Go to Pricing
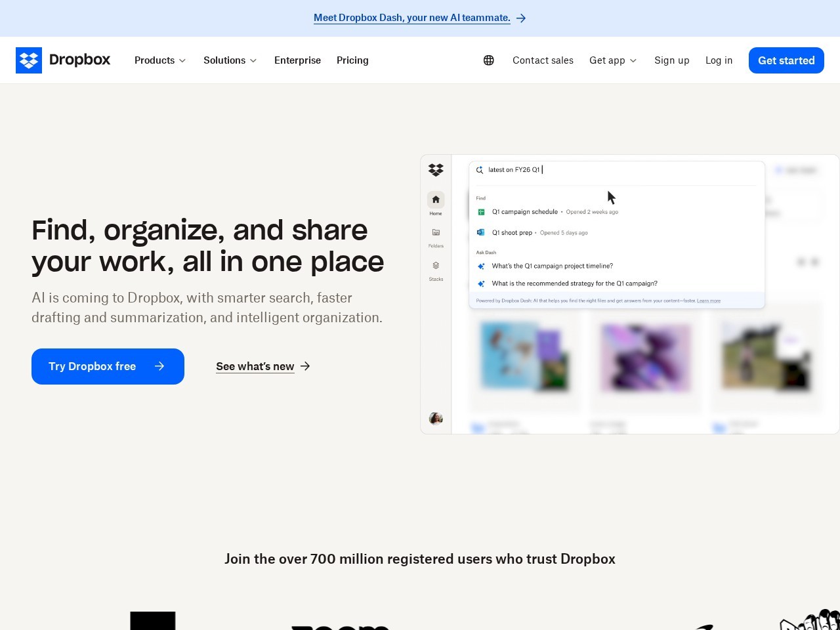This screenshot has height=630, width=840. tap(352, 60)
